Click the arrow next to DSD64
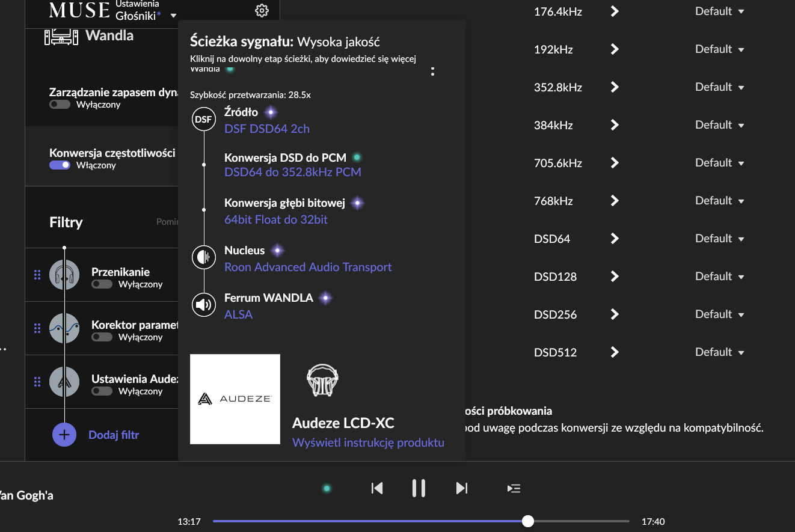This screenshot has height=532, width=795. click(615, 239)
